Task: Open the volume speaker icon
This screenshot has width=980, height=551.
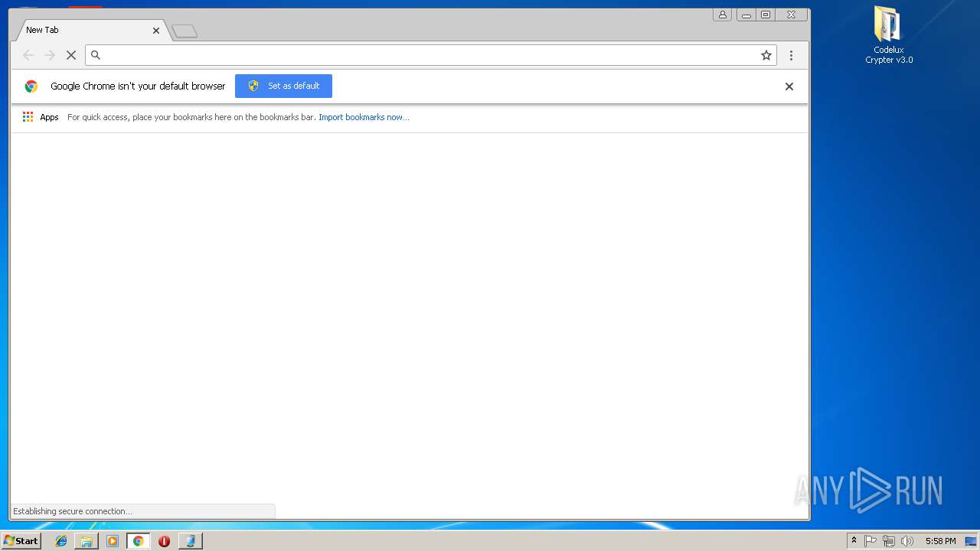Action: tap(907, 541)
